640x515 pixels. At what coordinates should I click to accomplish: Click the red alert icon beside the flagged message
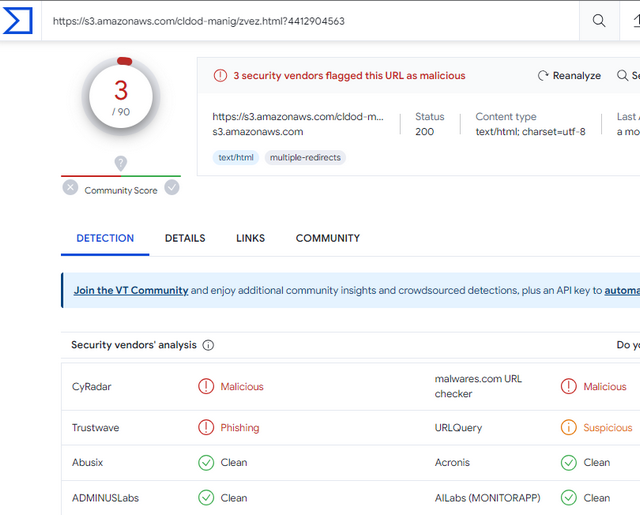pyautogui.click(x=220, y=75)
